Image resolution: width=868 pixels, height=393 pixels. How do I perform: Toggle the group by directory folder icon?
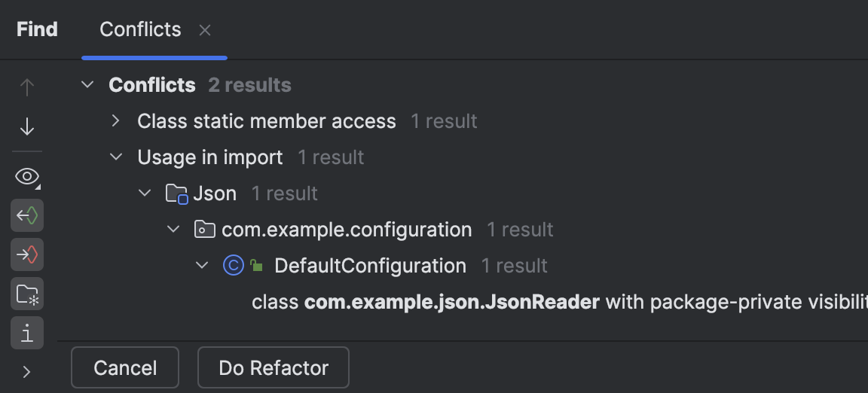pos(27,294)
